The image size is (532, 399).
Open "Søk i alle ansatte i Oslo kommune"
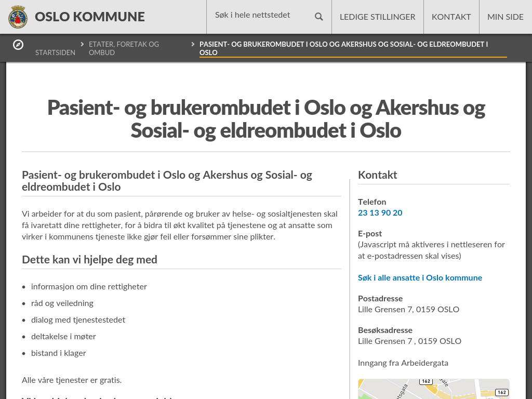tap(420, 277)
